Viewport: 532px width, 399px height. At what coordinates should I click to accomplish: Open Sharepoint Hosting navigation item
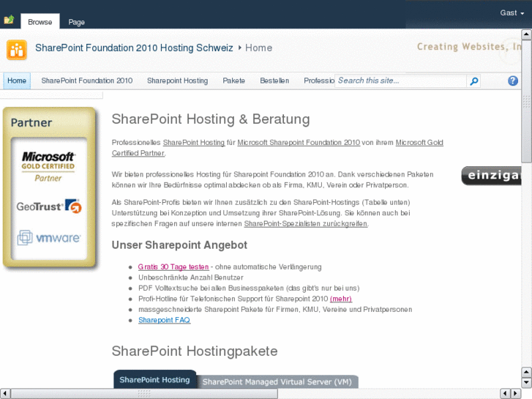pyautogui.click(x=177, y=81)
